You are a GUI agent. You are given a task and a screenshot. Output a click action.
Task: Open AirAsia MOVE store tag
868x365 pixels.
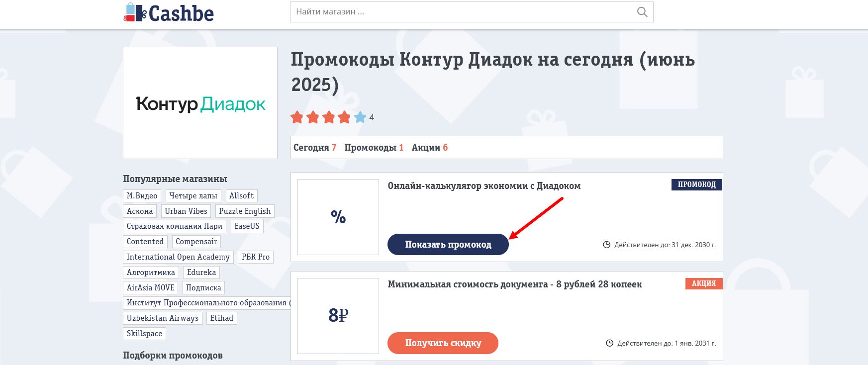[151, 288]
